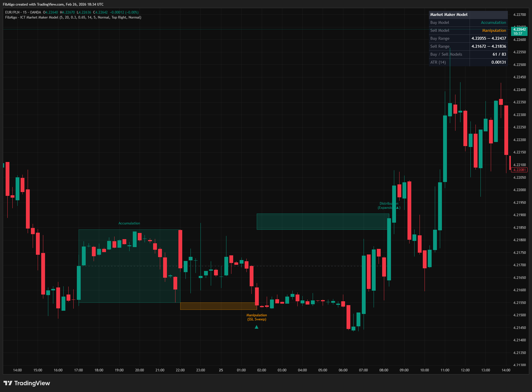Click the Manipulation (SSL Sweep) label on the chart
Viewport: 532px width, 392px height.
(x=256, y=317)
